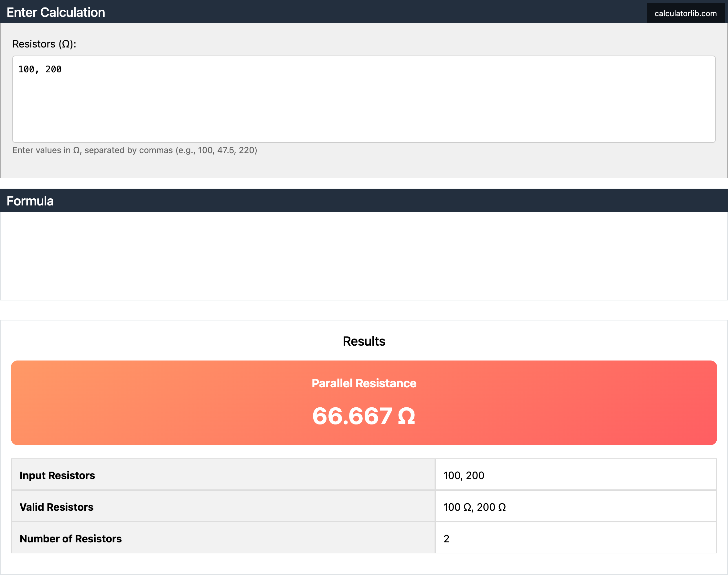Click the Enter Calculation header
This screenshot has height=575, width=728.
(56, 13)
